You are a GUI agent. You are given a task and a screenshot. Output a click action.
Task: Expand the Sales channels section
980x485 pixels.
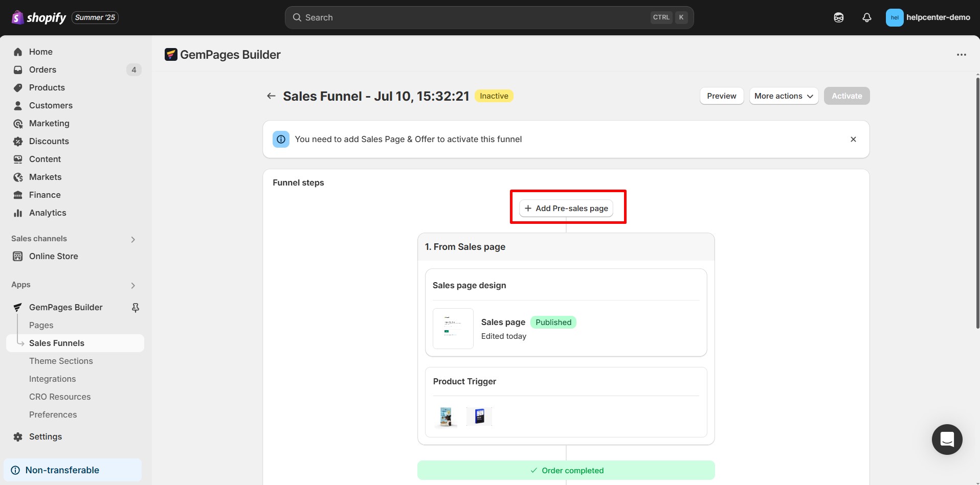click(x=132, y=239)
